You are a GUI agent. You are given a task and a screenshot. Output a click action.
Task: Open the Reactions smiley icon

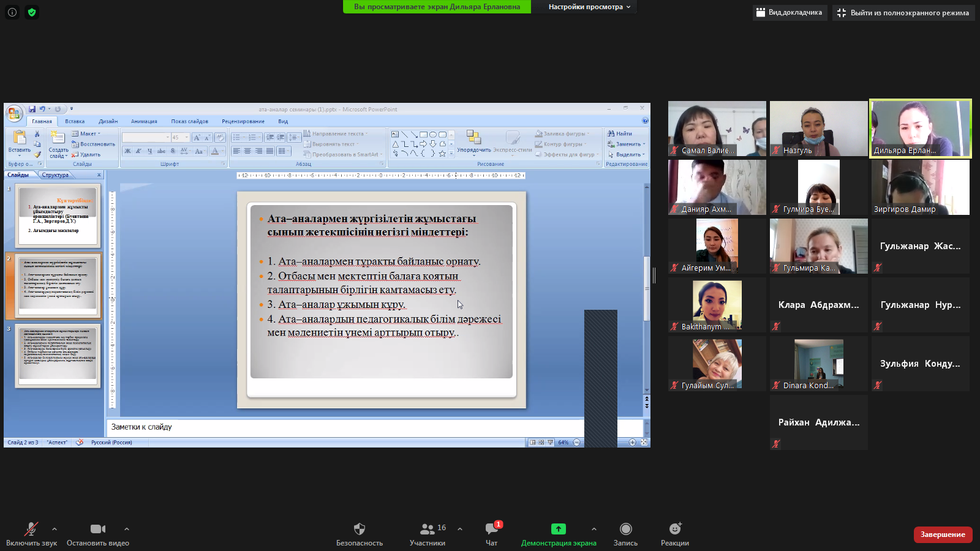(x=675, y=529)
